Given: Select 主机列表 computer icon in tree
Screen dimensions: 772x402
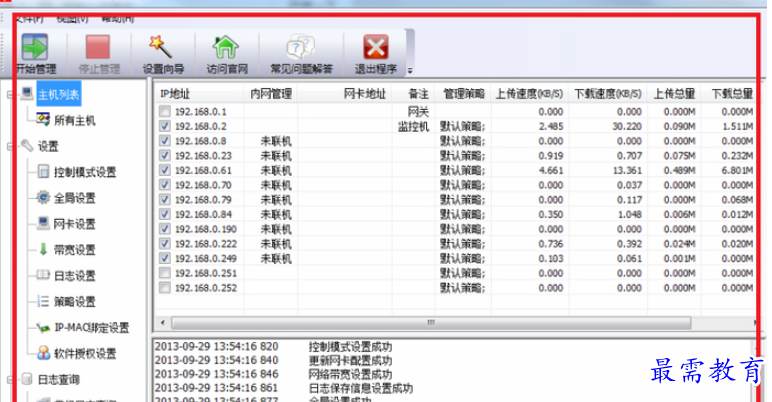Looking at the screenshot, I should (27, 94).
